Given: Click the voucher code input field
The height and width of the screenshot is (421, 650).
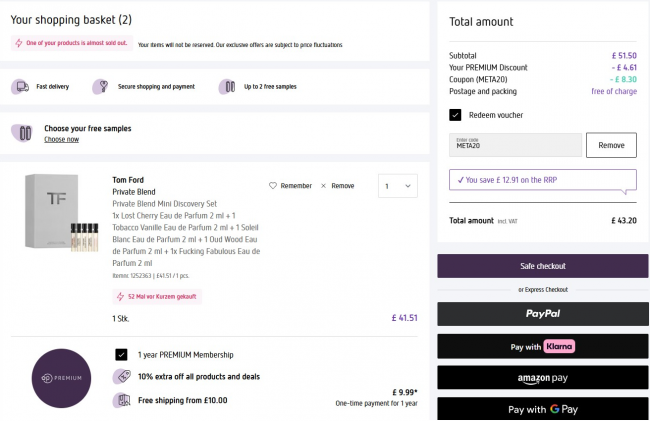Looking at the screenshot, I should (515, 145).
